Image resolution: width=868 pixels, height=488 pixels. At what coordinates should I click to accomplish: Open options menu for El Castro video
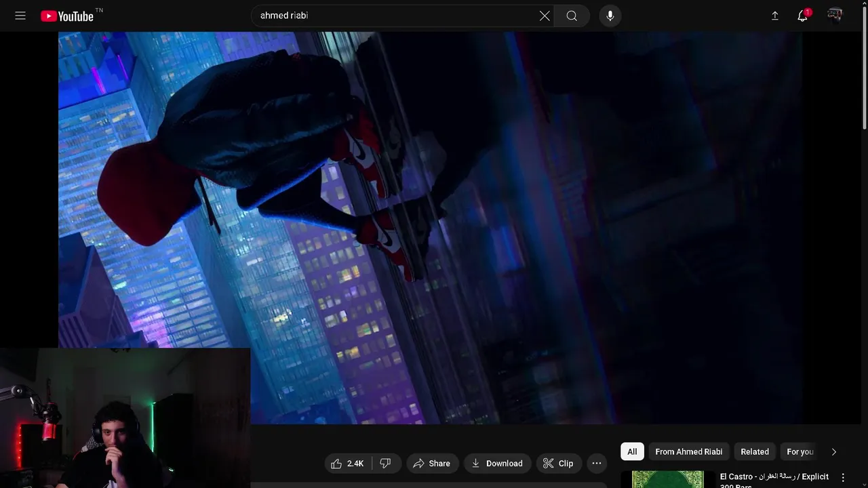[843, 478]
